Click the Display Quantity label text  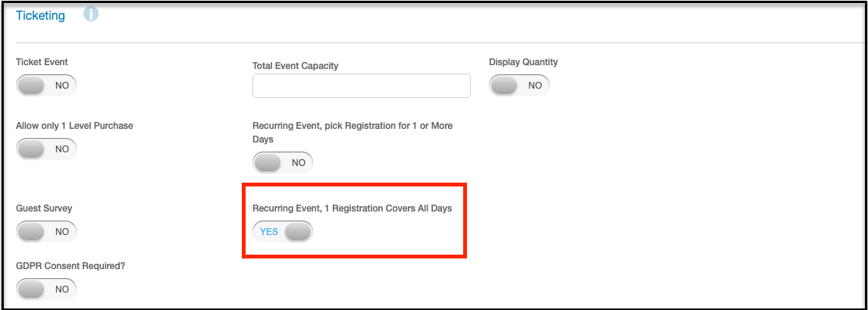523,62
